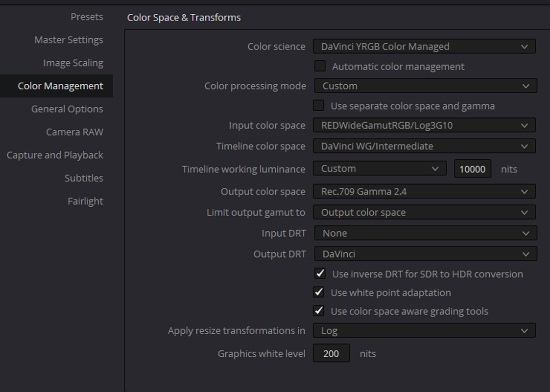Open the Input DRT dropdown
Screen dimensions: 550x392
(x=426, y=233)
